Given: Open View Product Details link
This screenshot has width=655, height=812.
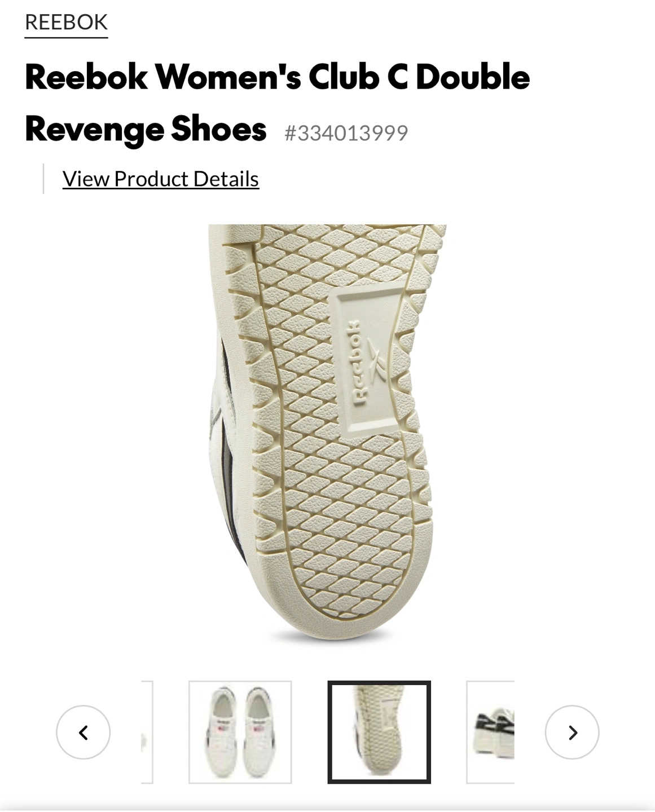Looking at the screenshot, I should [x=161, y=179].
